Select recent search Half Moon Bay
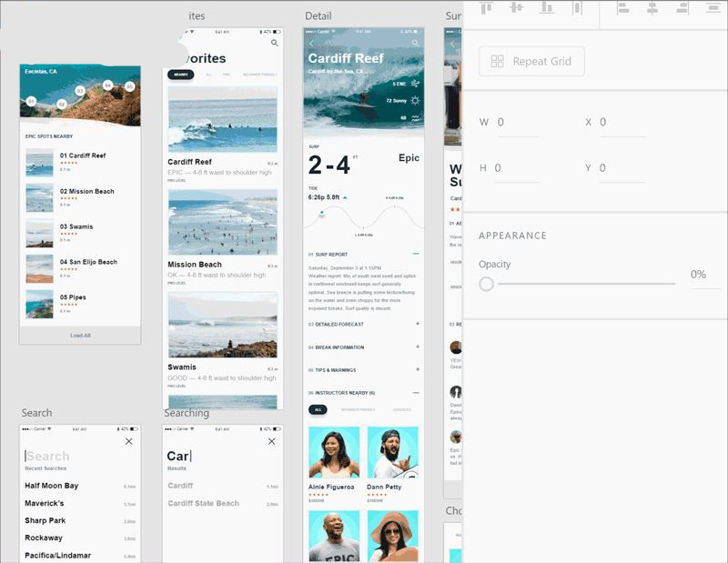Viewport: 728px width, 563px height. click(52, 486)
